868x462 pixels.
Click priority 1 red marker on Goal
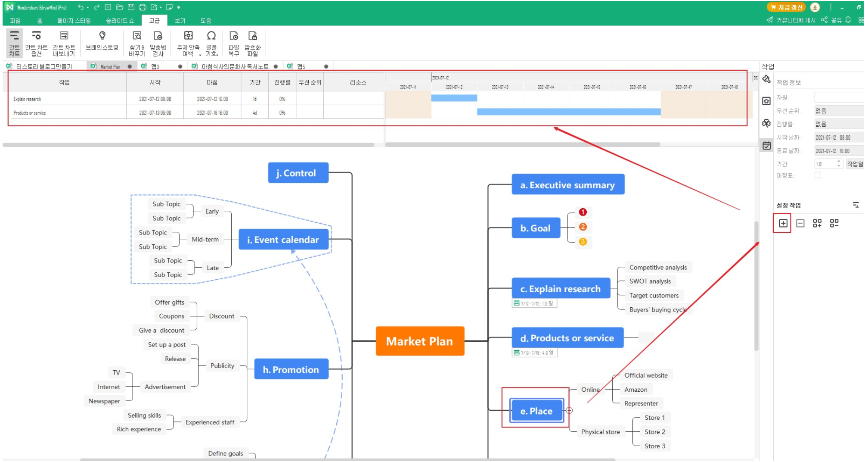[x=583, y=212]
